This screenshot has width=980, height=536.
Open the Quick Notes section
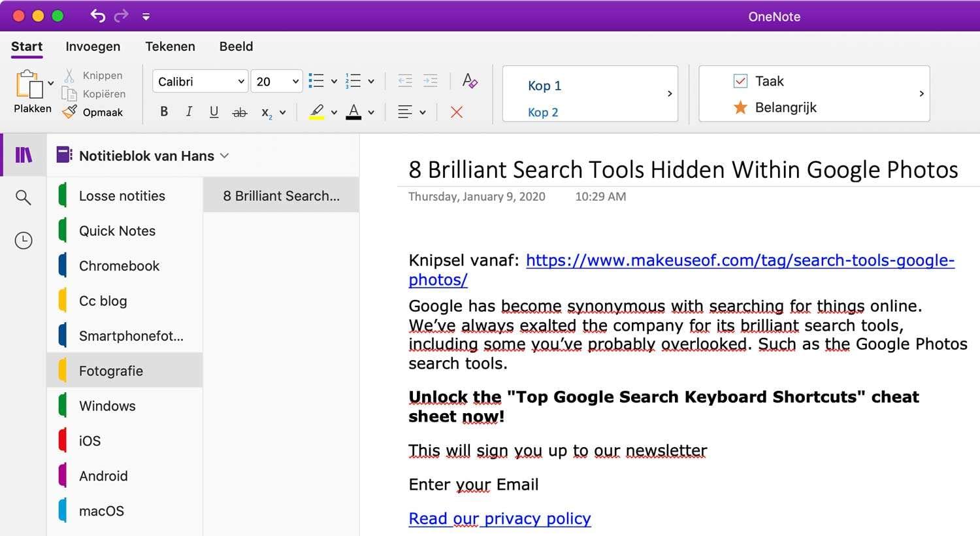coord(125,231)
